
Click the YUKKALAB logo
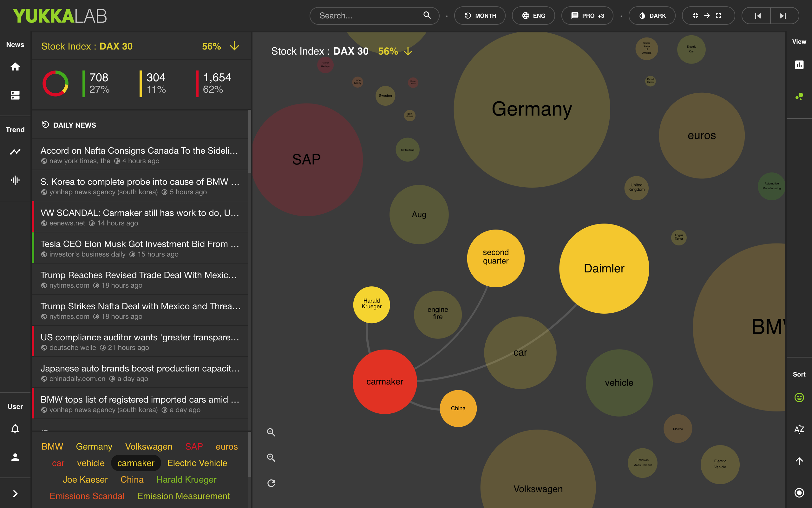pos(60,16)
